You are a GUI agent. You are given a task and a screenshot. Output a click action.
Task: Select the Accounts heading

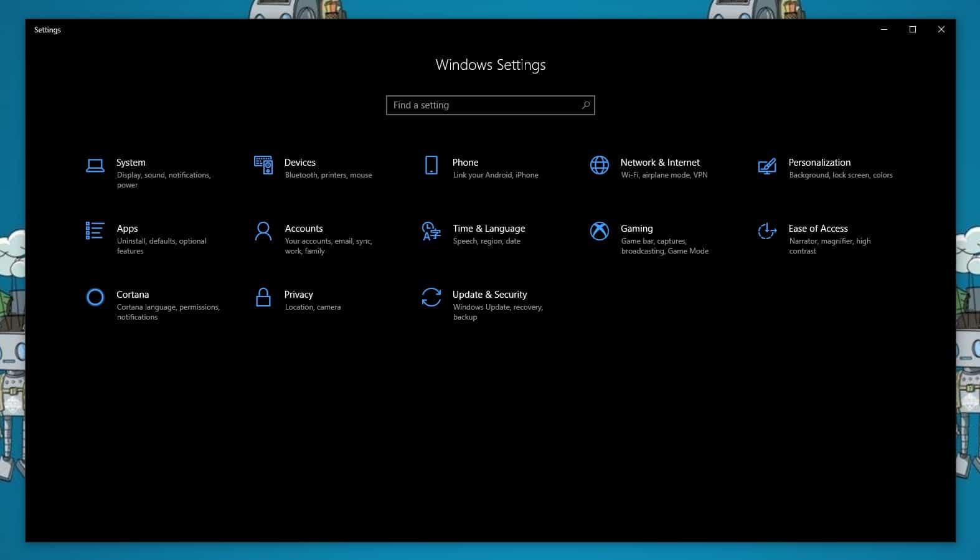click(304, 229)
